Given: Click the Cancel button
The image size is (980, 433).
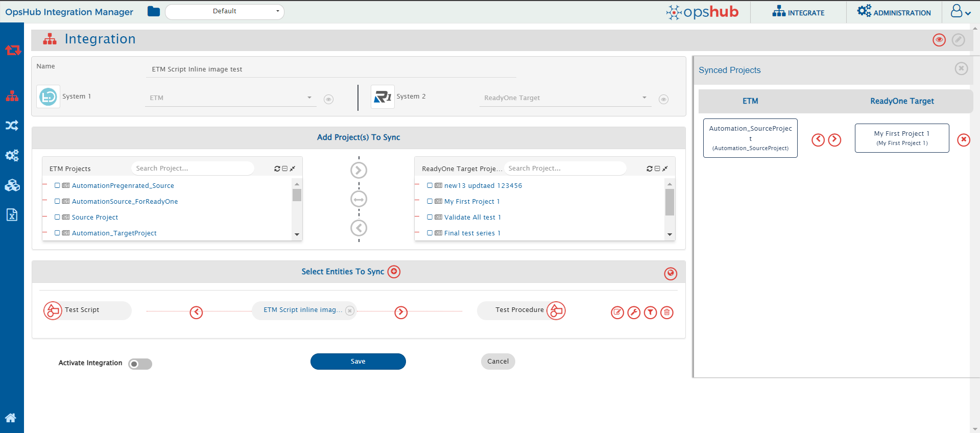Looking at the screenshot, I should [x=497, y=362].
